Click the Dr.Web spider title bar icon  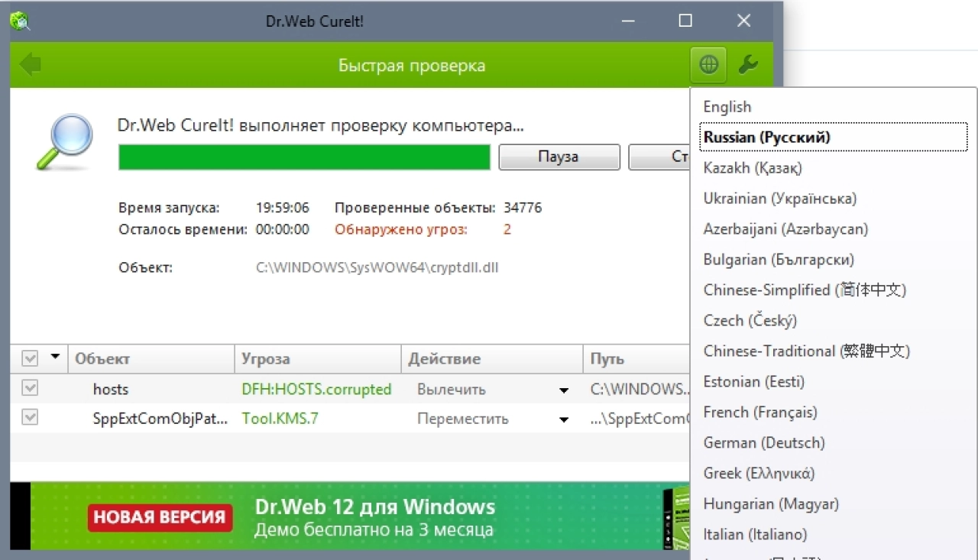click(x=21, y=21)
